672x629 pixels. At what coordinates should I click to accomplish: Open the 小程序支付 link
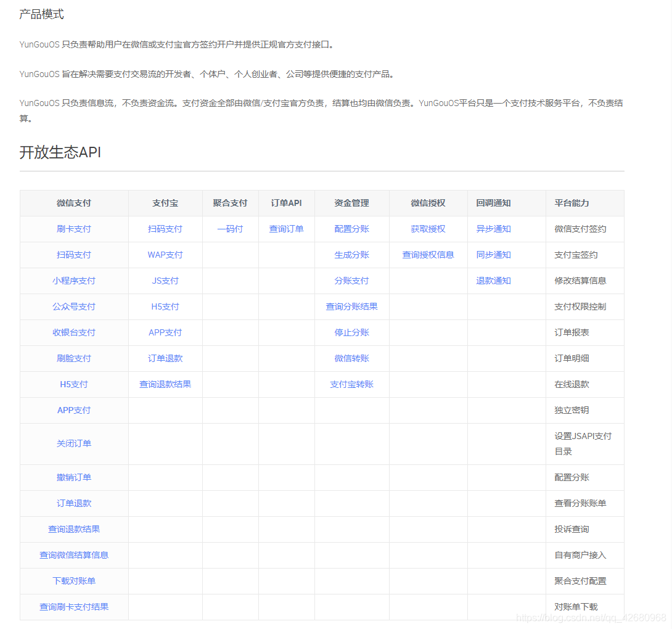tap(74, 281)
